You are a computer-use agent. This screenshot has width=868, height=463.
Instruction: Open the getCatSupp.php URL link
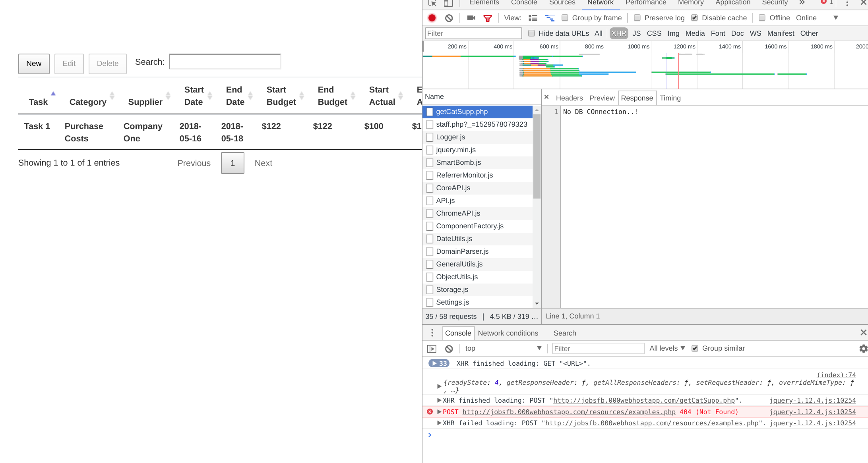pos(644,400)
